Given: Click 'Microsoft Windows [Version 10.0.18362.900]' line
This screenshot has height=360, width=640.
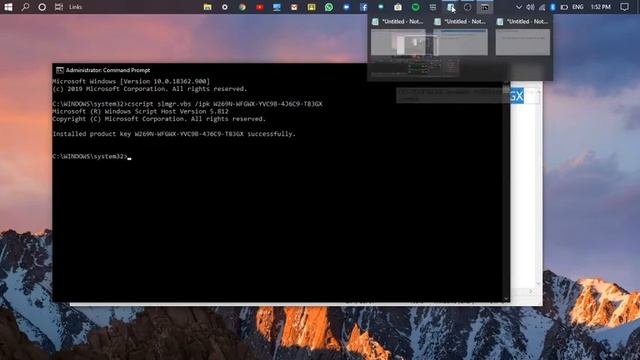Looking at the screenshot, I should tap(131, 81).
